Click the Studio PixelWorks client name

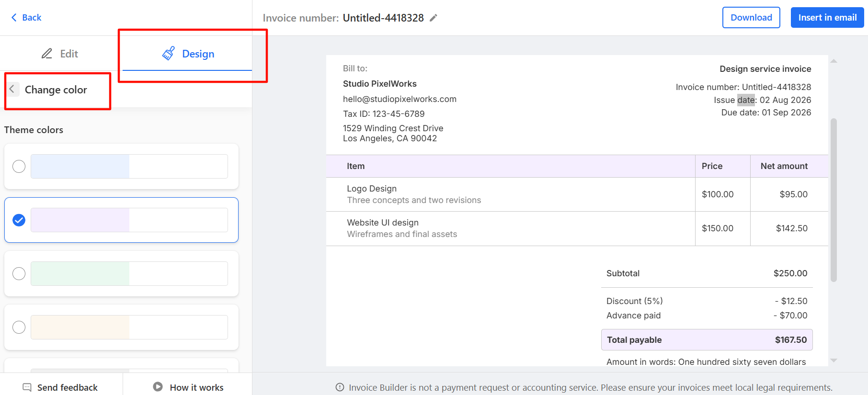click(x=380, y=84)
